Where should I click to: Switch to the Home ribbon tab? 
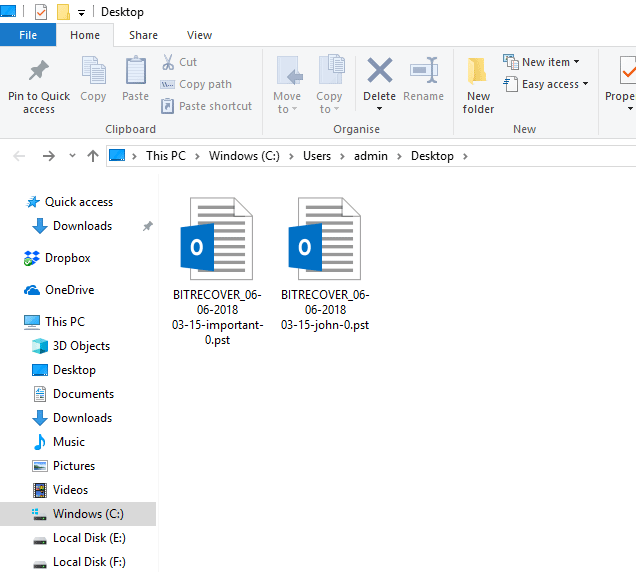(x=85, y=35)
